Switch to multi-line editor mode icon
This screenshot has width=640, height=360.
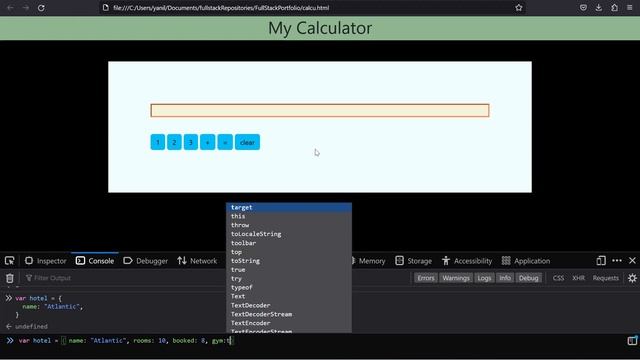click(x=632, y=340)
